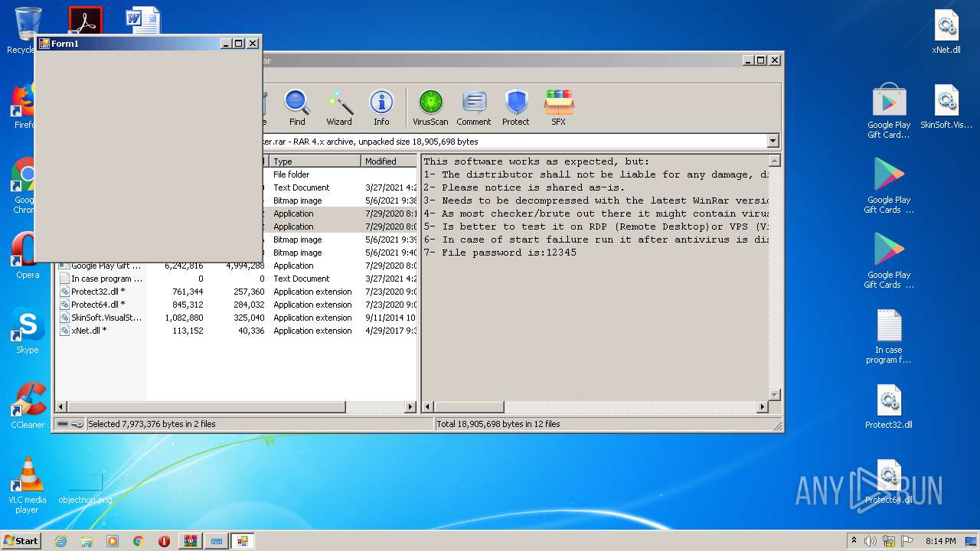The height and width of the screenshot is (551, 980).
Task: Open Google Play Gift Card shopping bag icon
Action: (x=889, y=111)
